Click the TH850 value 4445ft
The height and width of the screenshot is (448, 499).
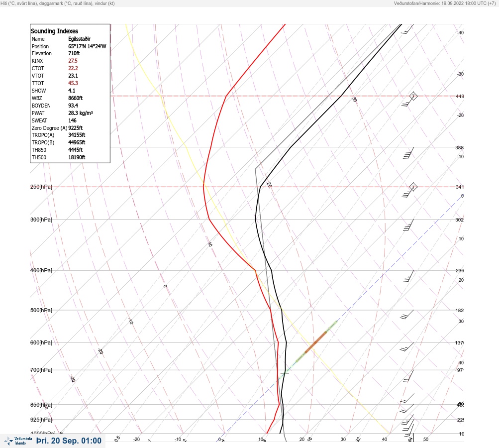76,150
